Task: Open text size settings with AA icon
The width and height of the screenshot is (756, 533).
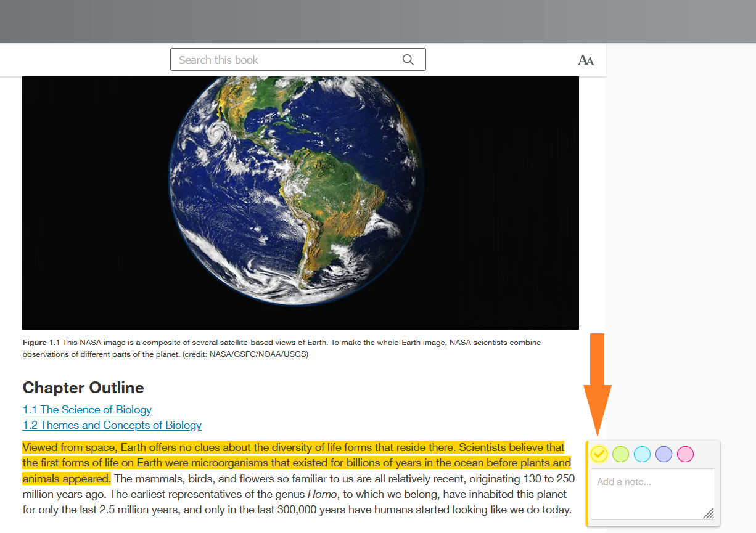Action: point(585,60)
